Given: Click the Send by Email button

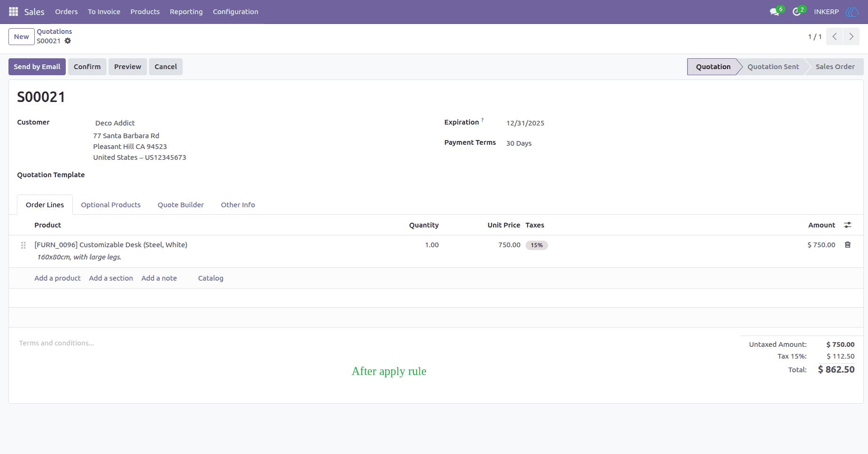Looking at the screenshot, I should point(37,67).
